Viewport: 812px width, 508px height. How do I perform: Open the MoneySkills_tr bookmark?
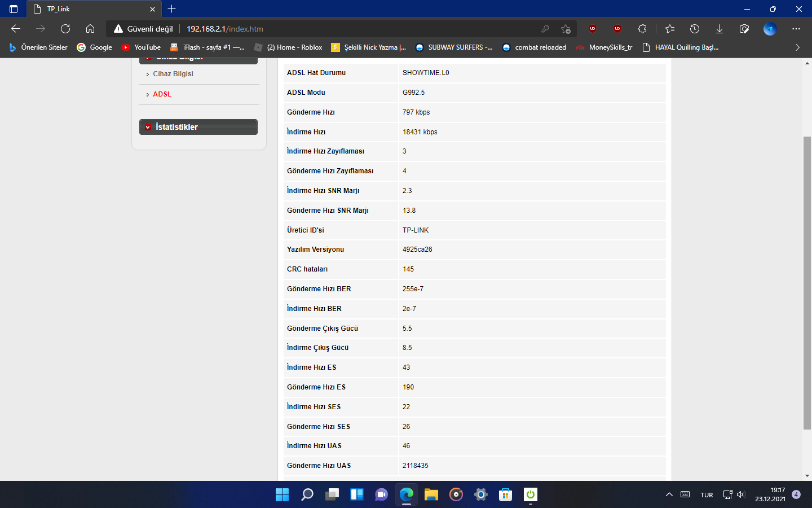coord(604,47)
